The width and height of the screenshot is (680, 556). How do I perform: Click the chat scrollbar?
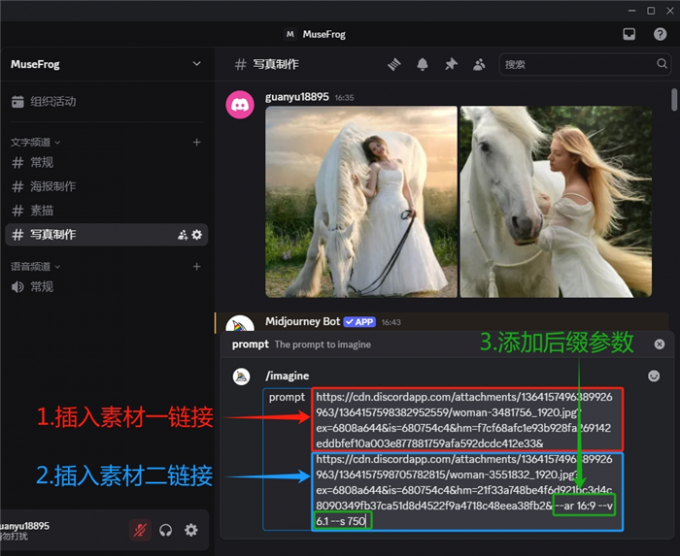point(674,99)
